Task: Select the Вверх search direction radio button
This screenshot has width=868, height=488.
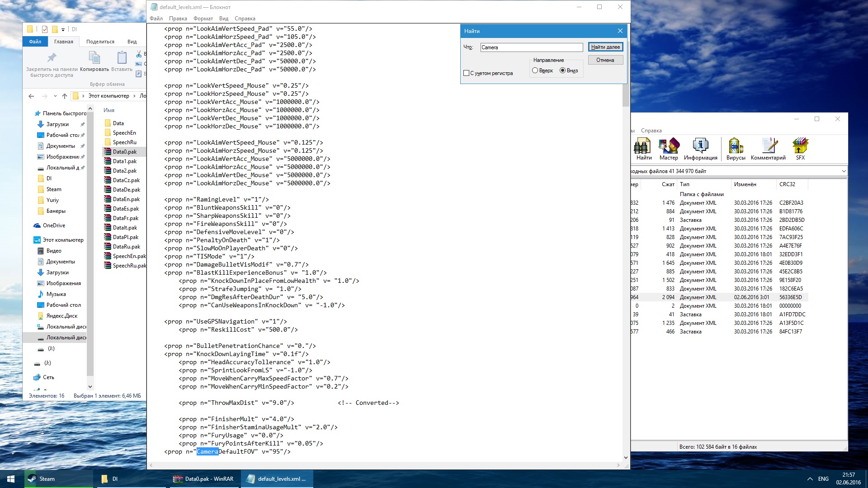Action: pos(535,70)
